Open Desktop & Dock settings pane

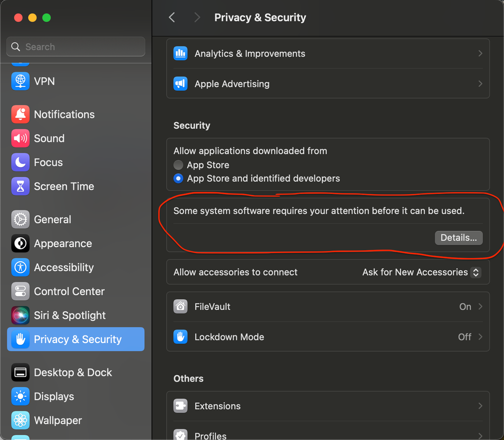point(73,372)
